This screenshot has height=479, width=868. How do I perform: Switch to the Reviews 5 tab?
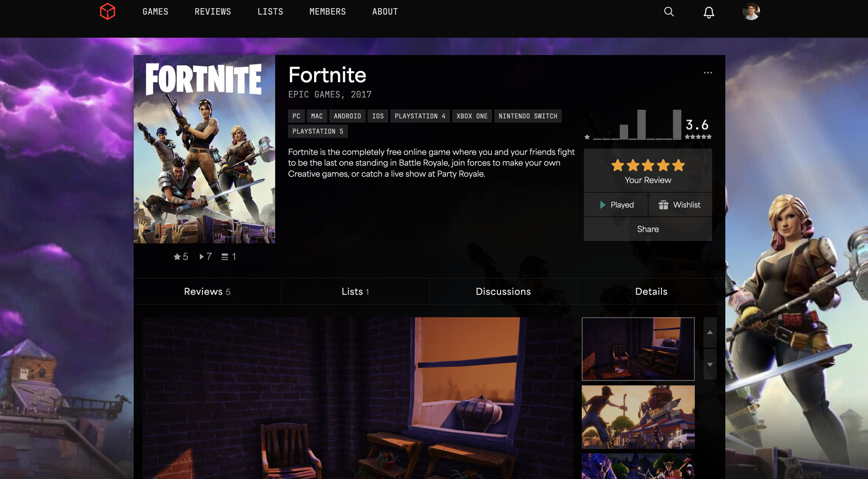pos(207,291)
